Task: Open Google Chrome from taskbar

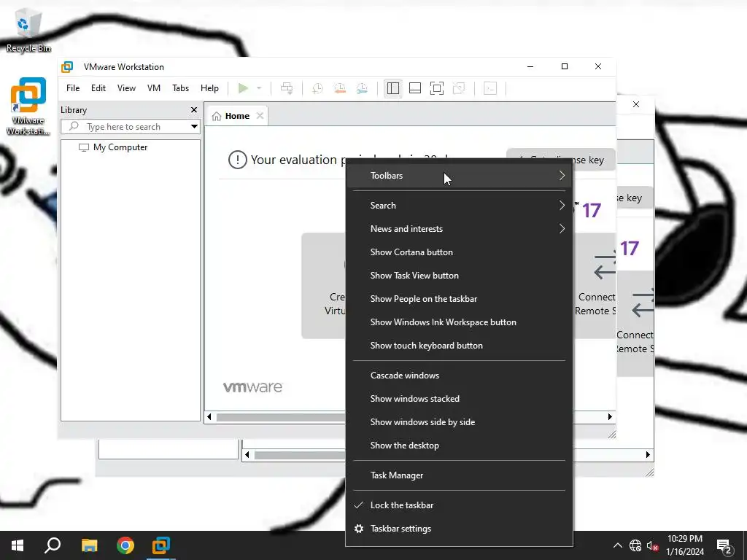Action: click(x=125, y=545)
